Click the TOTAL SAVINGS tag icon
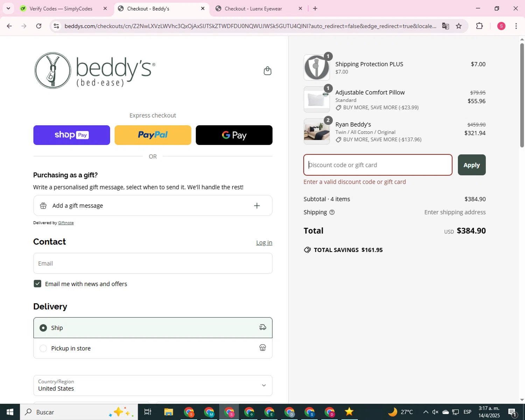The width and height of the screenshot is (525, 420). (x=307, y=250)
